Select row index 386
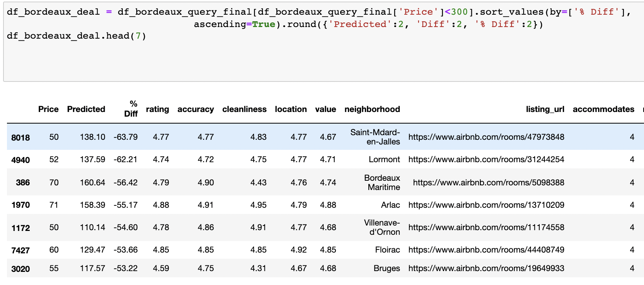The image size is (644, 285). (23, 183)
